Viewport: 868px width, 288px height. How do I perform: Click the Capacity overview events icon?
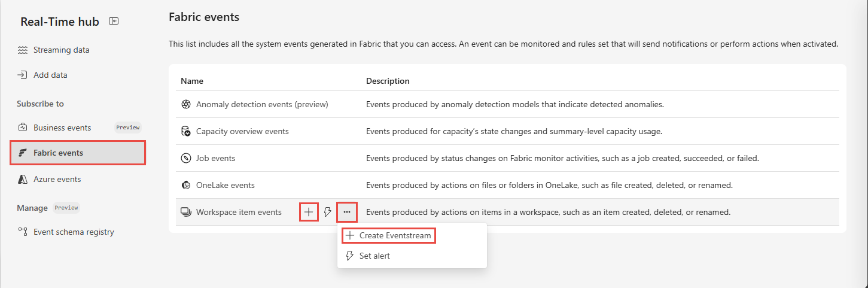pos(185,131)
